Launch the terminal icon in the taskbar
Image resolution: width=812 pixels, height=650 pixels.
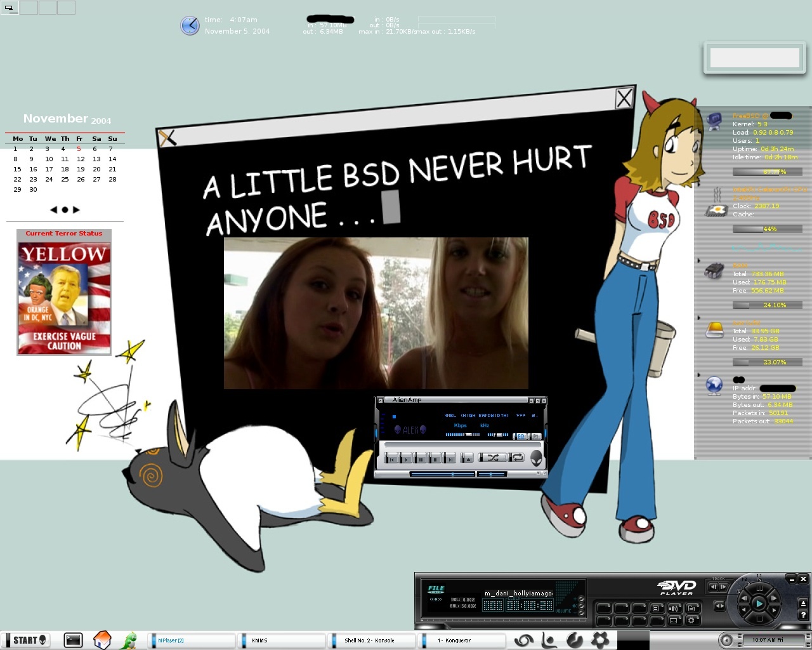tap(73, 640)
